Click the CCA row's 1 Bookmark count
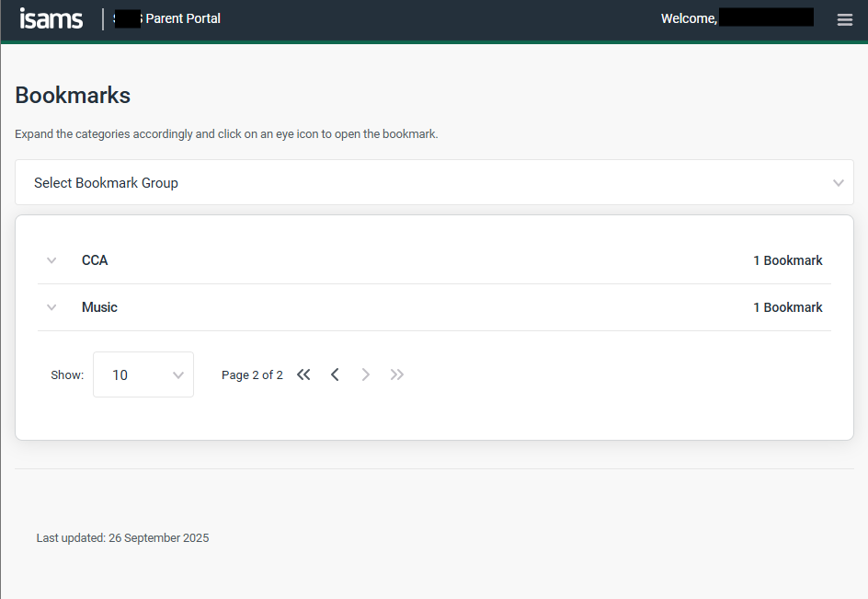868x599 pixels. pos(787,260)
